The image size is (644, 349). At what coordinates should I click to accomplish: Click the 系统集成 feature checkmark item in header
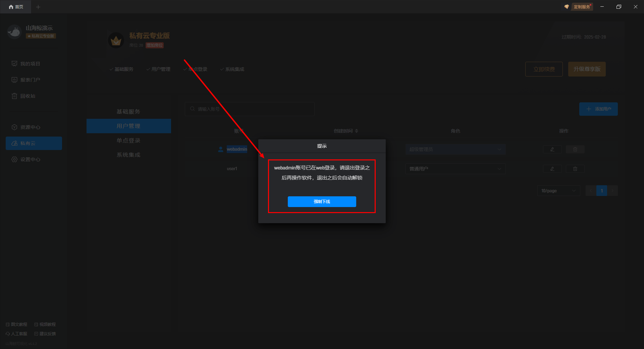pyautogui.click(x=232, y=69)
